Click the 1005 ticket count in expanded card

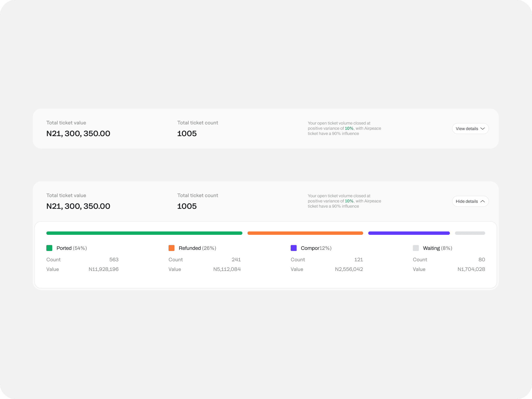(x=187, y=206)
